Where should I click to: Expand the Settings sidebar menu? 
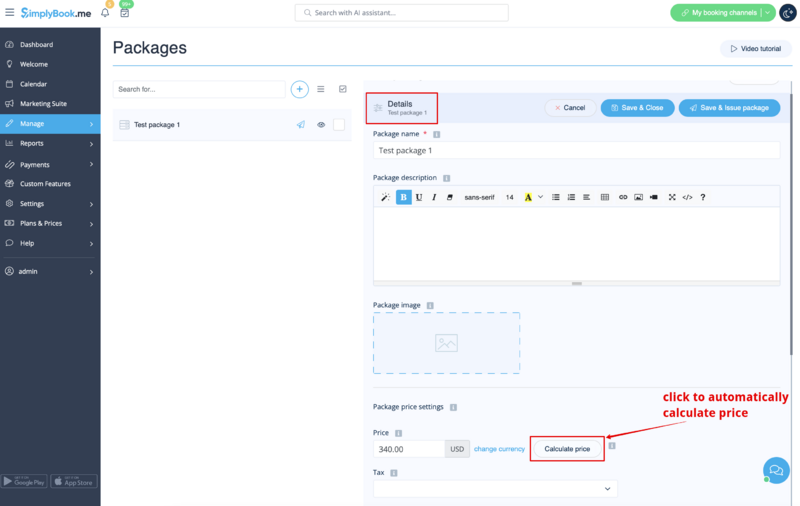(x=50, y=204)
